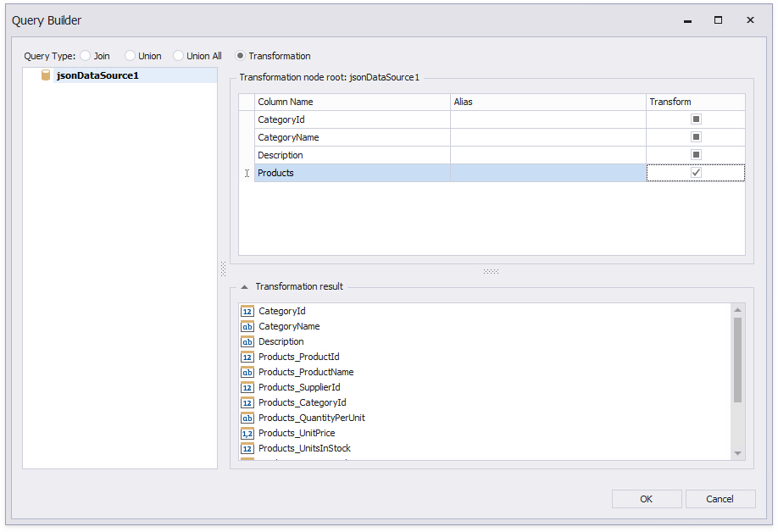The image size is (778, 532).
Task: Enable the Transform checkbox for CategoryId
Action: click(695, 119)
